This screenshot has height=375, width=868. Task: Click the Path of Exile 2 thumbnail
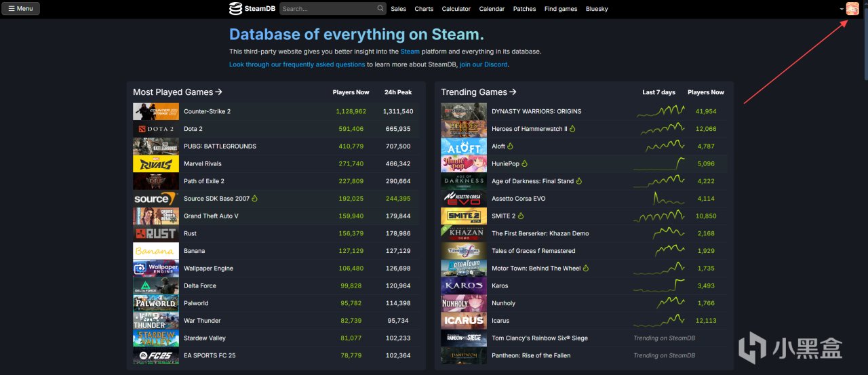coord(156,181)
